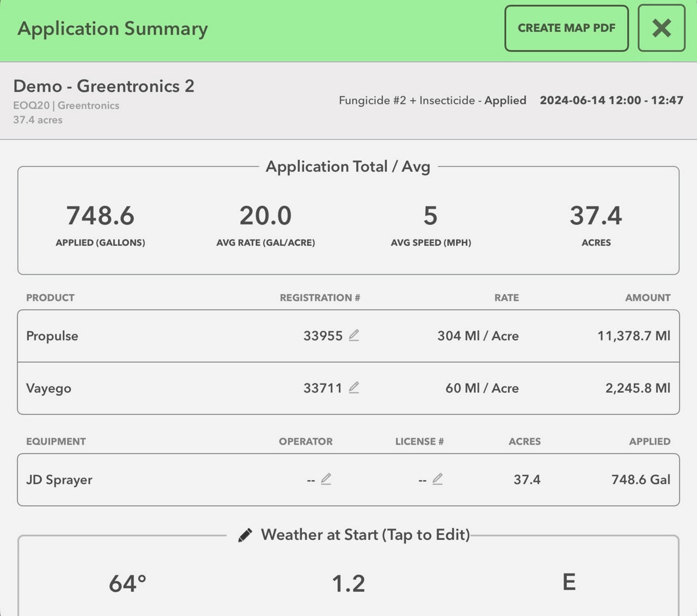Click the Vayego product name
This screenshot has width=697, height=616.
click(x=48, y=388)
